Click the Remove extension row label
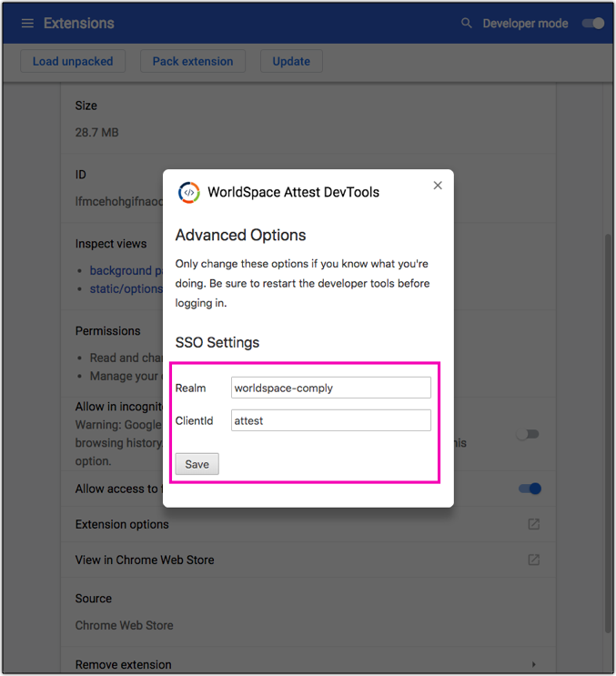 (123, 664)
